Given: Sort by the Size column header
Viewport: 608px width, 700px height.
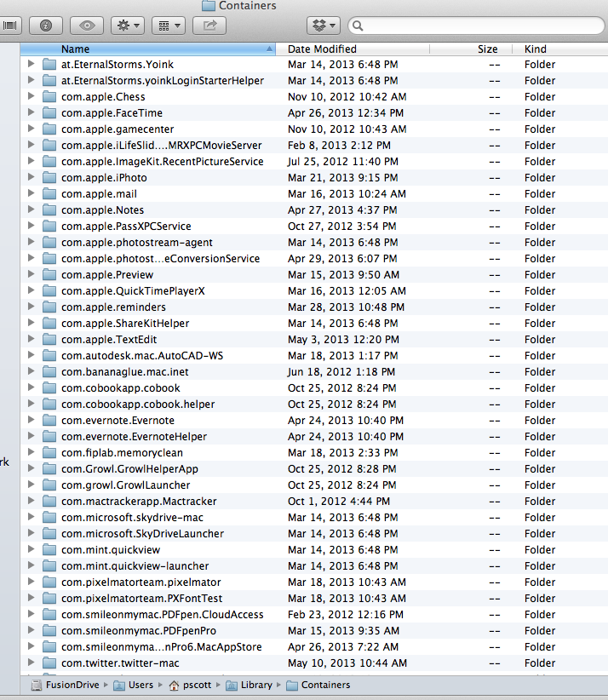Looking at the screenshot, I should [x=471, y=49].
